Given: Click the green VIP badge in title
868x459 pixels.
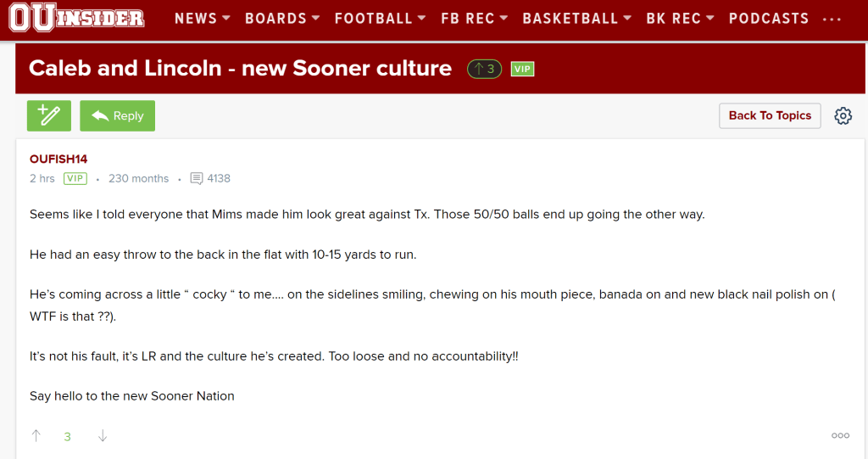Looking at the screenshot, I should [x=522, y=70].
